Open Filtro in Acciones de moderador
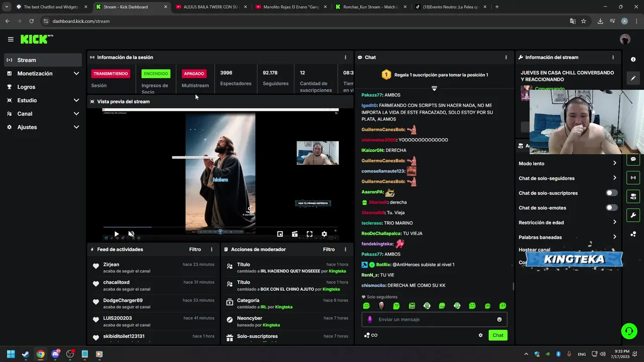The image size is (644, 362). tap(329, 249)
